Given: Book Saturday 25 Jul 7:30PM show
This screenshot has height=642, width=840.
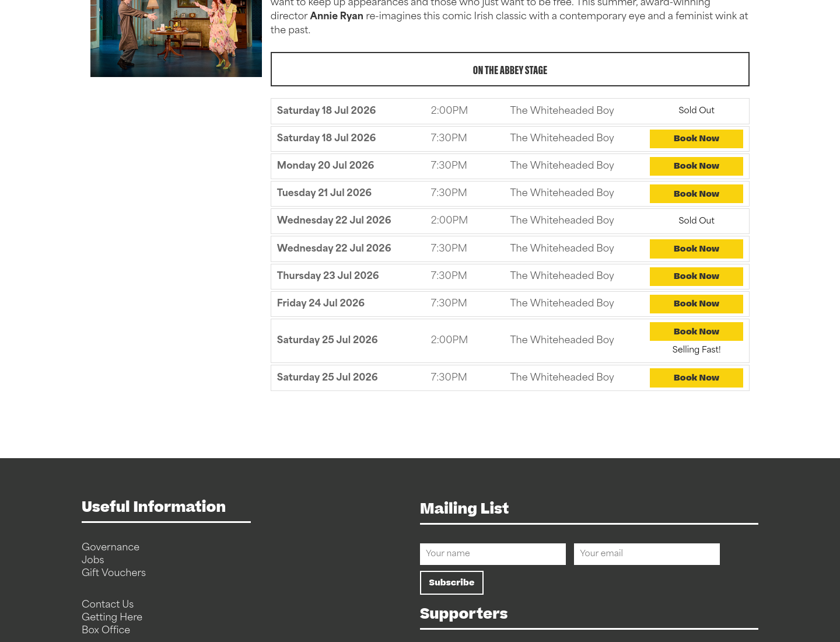Looking at the screenshot, I should coord(696,378).
